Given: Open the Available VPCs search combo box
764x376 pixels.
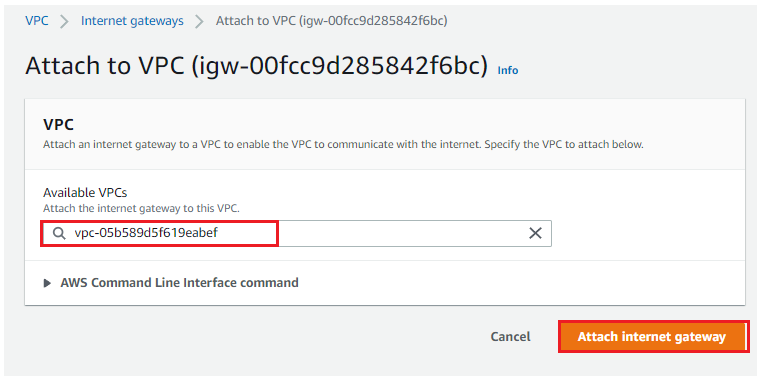Looking at the screenshot, I should tap(297, 233).
